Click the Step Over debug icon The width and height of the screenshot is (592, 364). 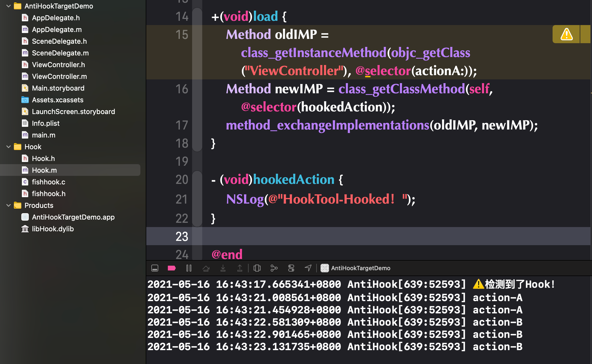(x=206, y=268)
